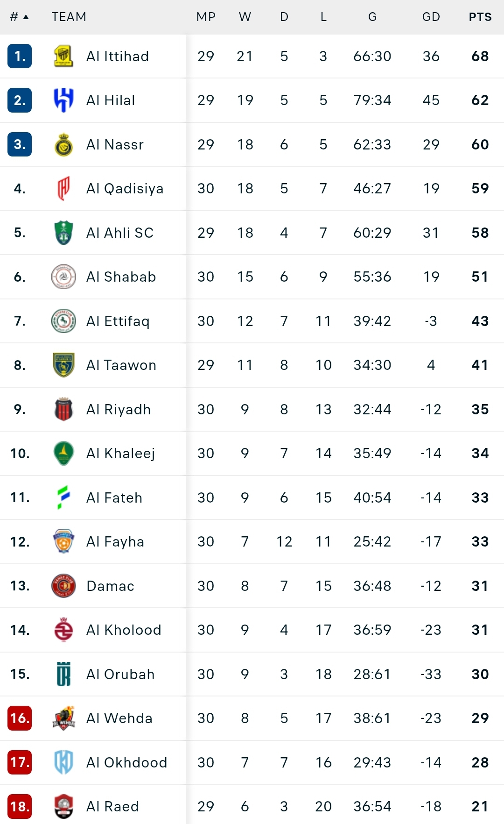
Task: Click the Damac team name
Action: click(111, 586)
